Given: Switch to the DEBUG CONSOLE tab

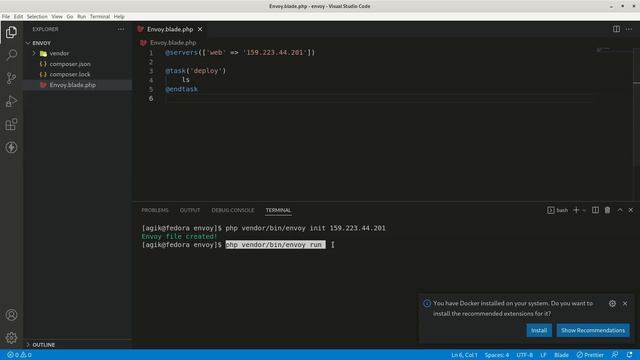Looking at the screenshot, I should 233,210.
